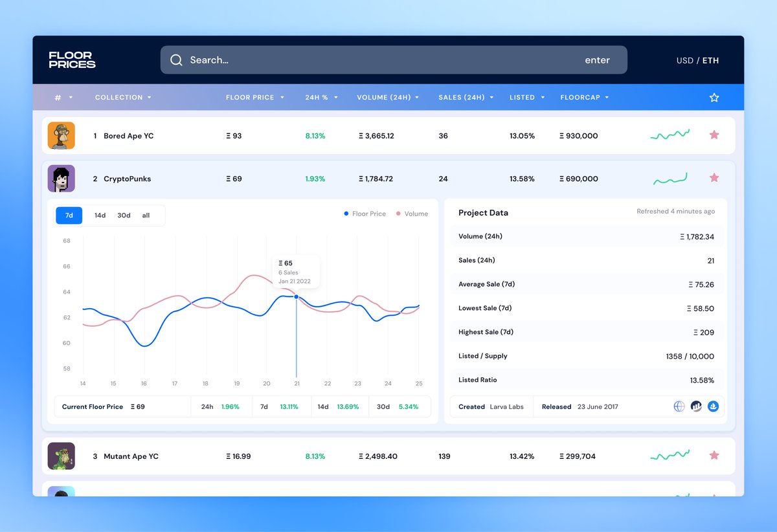Toggle Volume series in legend
Viewport: 777px width, 532px height.
click(x=412, y=214)
